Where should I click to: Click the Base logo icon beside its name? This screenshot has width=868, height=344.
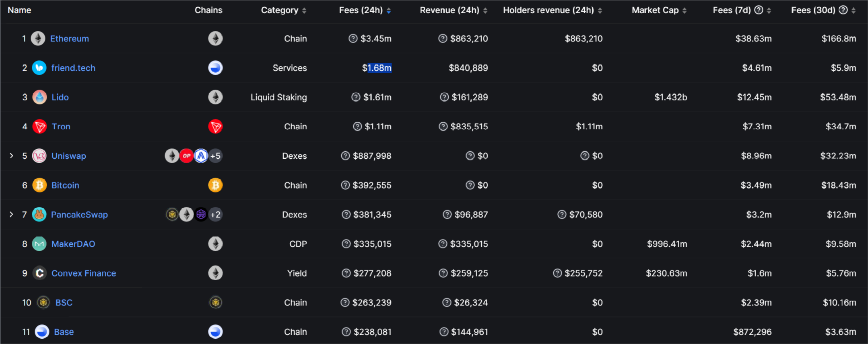[x=42, y=332]
